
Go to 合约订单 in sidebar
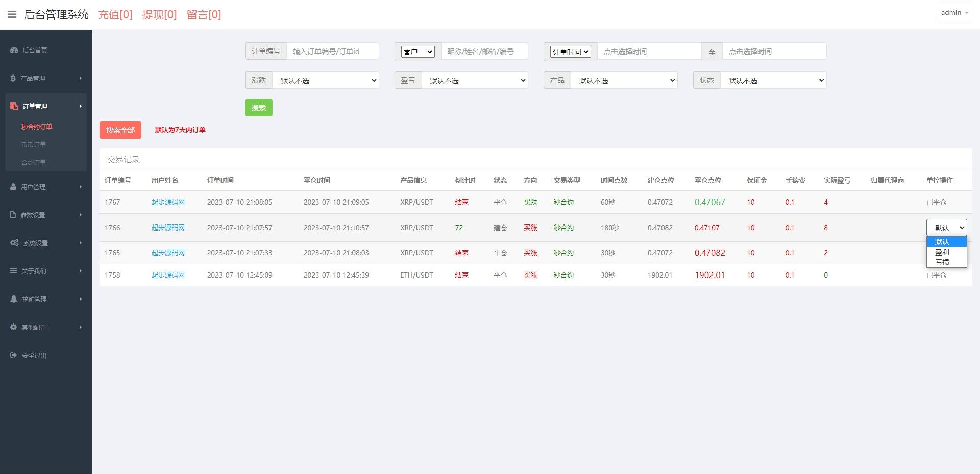coord(34,162)
